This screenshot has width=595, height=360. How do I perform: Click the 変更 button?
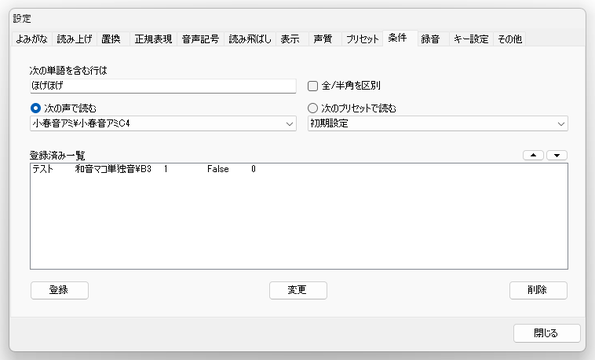pos(298,290)
